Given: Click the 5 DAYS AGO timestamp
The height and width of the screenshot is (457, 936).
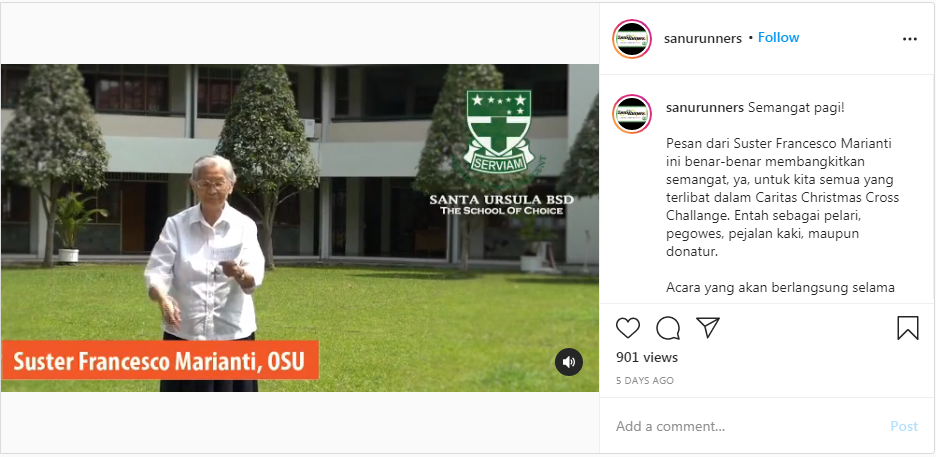Looking at the screenshot, I should click(645, 381).
